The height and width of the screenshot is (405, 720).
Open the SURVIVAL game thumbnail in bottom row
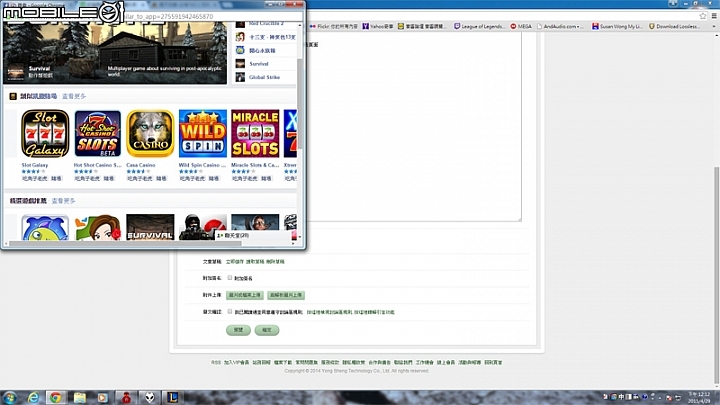[150, 227]
